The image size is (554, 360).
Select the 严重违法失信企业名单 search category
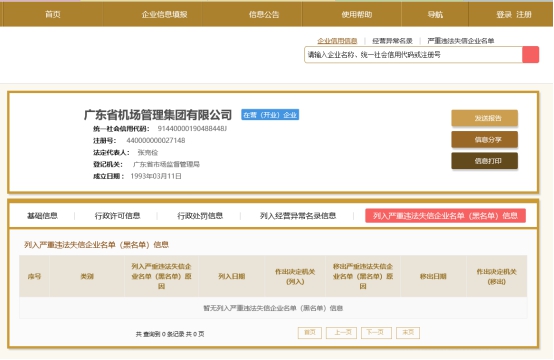coord(461,41)
